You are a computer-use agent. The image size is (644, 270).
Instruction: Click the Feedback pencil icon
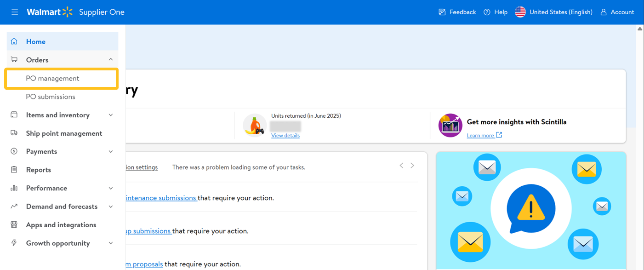tap(442, 12)
